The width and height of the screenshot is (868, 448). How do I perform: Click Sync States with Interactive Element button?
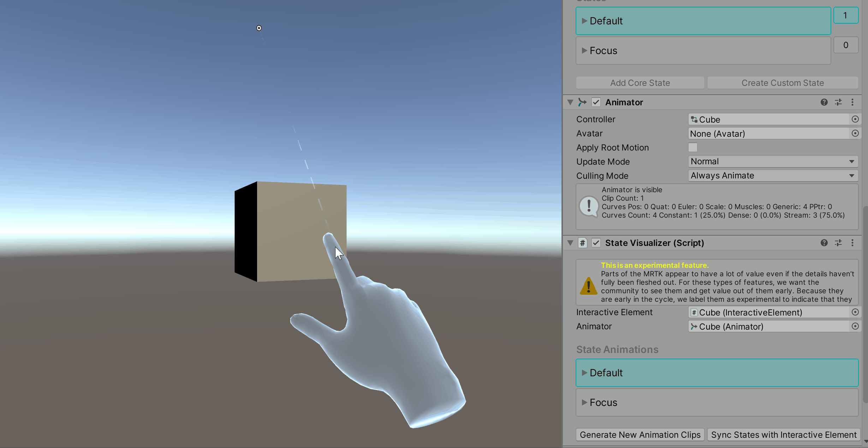(783, 433)
